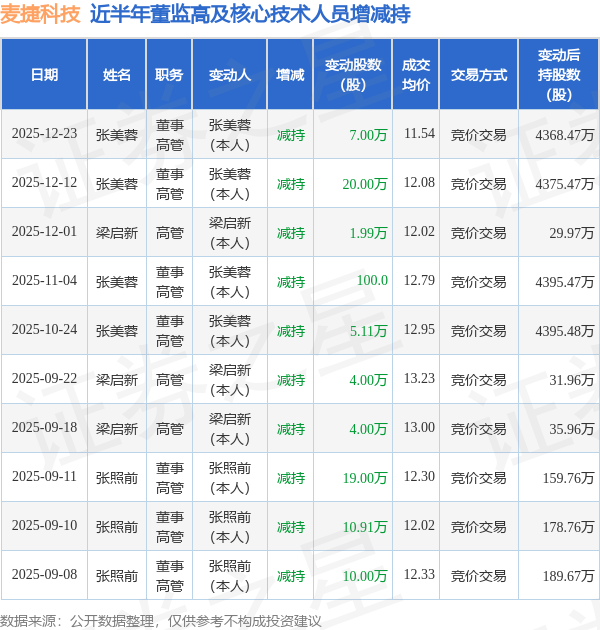
Task: Click holdings value 189.67万
Action: [568, 576]
